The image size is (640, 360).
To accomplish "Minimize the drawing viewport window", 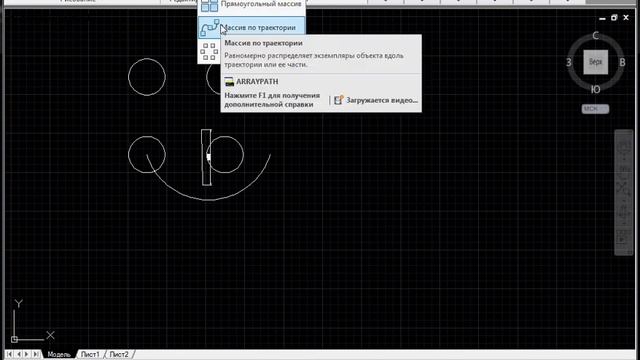I will [x=602, y=18].
